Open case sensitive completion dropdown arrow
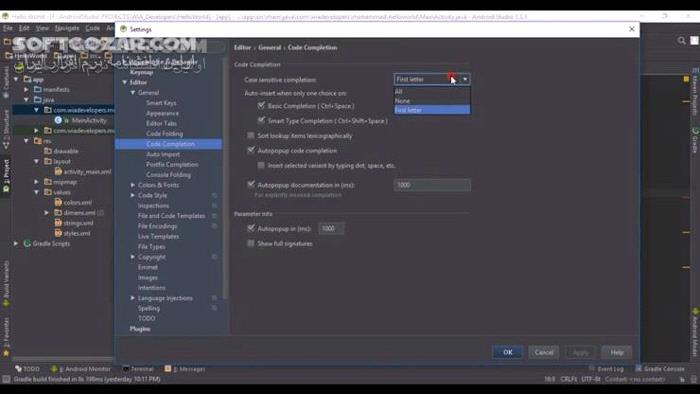The image size is (700, 394). click(x=465, y=79)
